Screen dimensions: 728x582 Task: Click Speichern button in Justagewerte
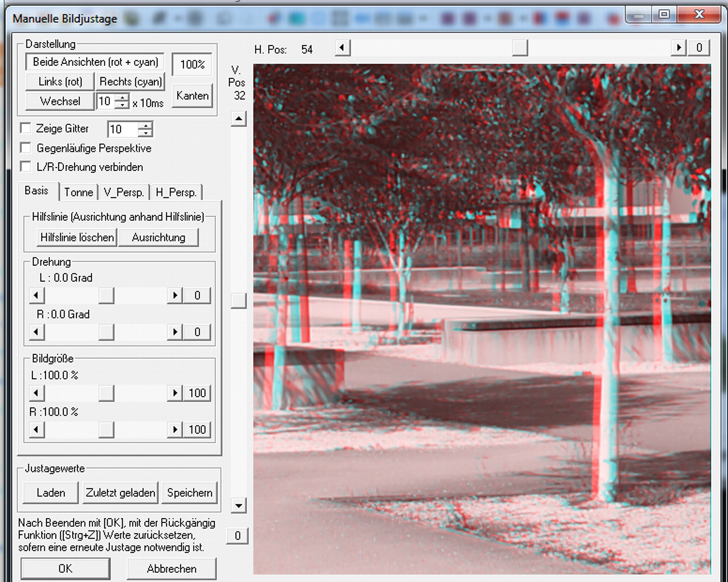pyautogui.click(x=190, y=493)
